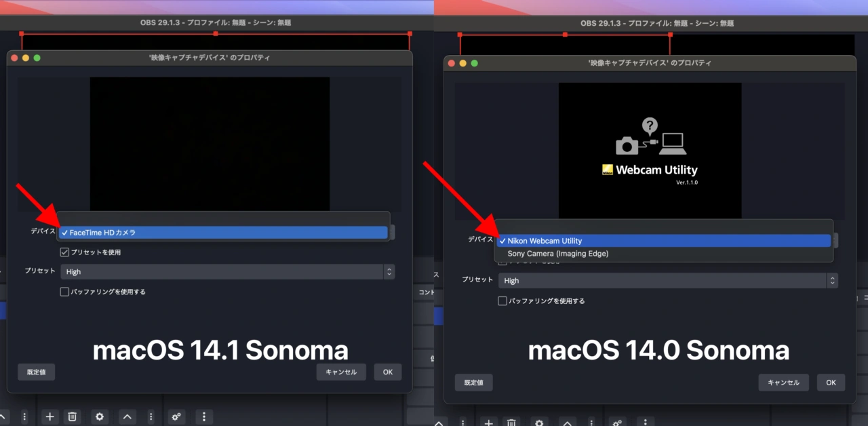Screen dimensions: 868x426
Task: Enable バッファリングを使用する in the macOS 14.1 dialog
Action: 64,292
